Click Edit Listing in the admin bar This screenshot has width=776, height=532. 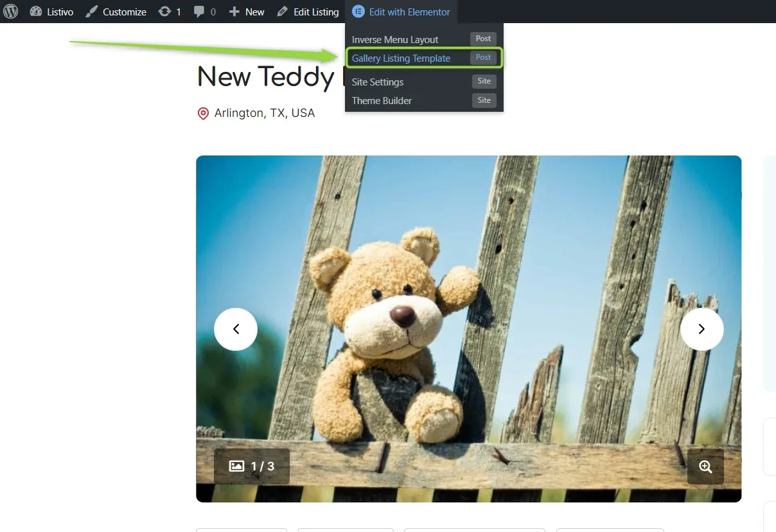308,12
